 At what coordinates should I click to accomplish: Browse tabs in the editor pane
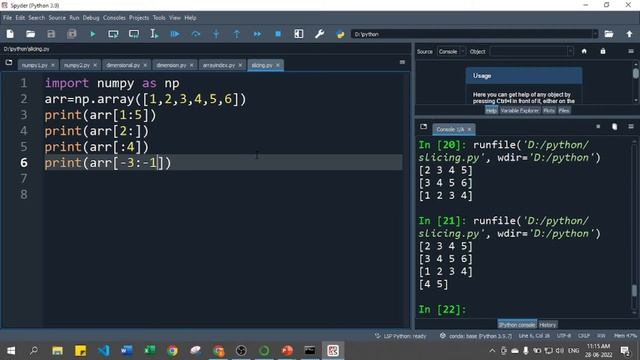(x=9, y=63)
